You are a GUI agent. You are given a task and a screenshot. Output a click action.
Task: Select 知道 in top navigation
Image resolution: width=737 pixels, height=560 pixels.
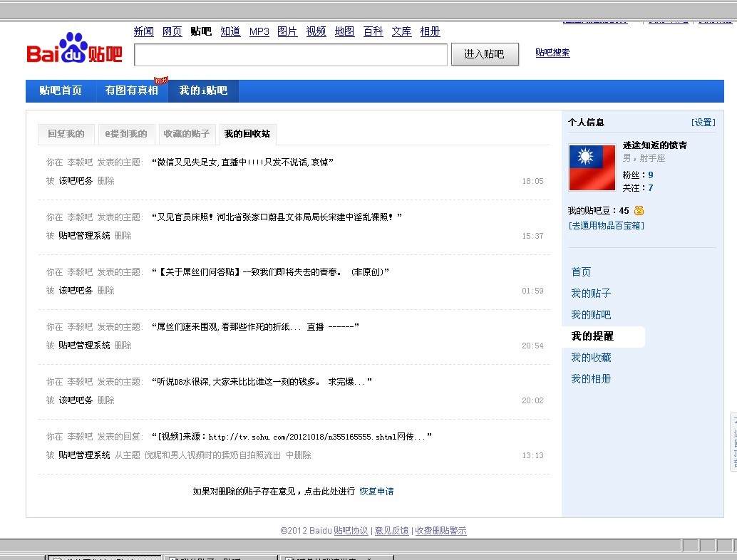[x=230, y=31]
